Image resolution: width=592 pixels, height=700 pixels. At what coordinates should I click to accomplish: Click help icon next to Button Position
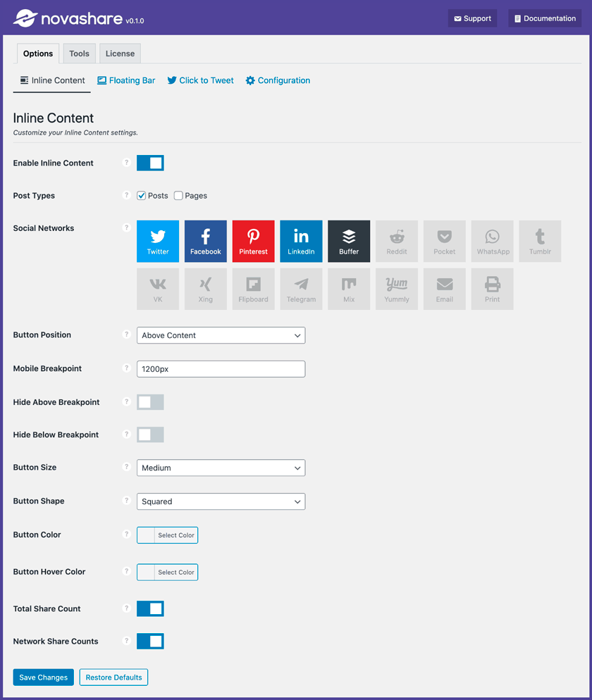point(126,335)
